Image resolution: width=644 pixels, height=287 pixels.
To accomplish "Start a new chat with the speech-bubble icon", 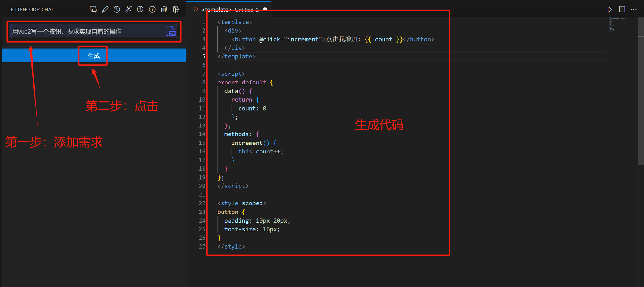I will tap(93, 9).
